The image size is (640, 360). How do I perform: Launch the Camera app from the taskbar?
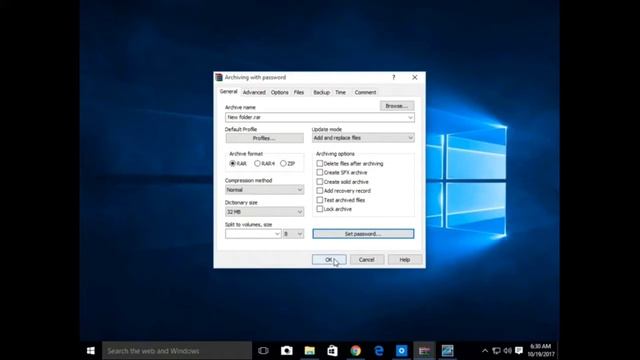coord(287,351)
